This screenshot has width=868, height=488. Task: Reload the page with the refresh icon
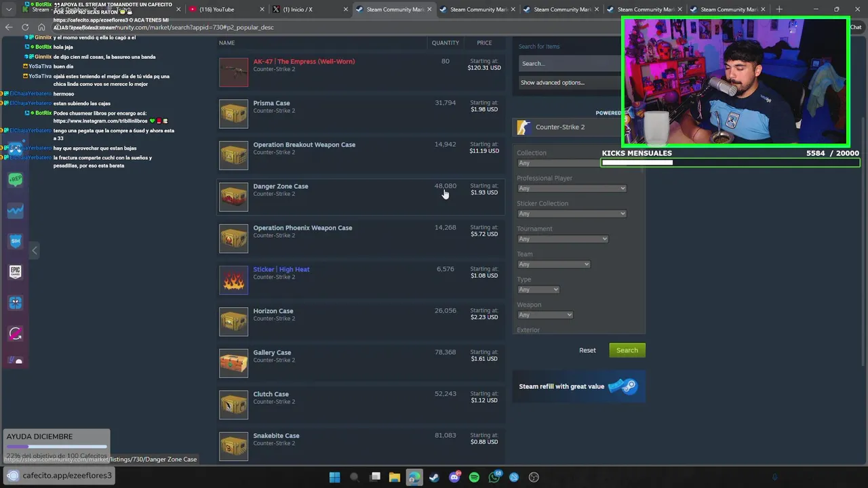25,27
